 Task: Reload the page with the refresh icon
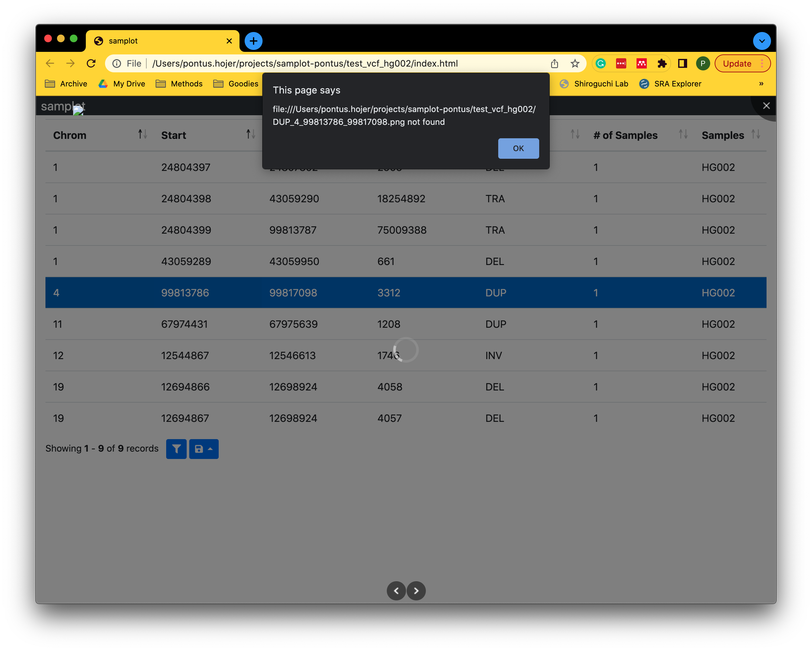tap(91, 63)
